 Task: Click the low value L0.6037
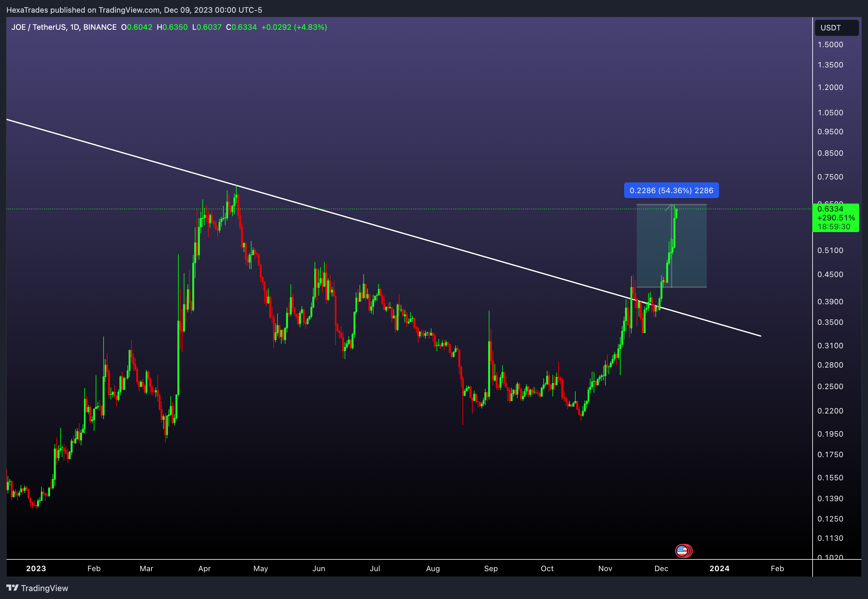pyautogui.click(x=207, y=27)
